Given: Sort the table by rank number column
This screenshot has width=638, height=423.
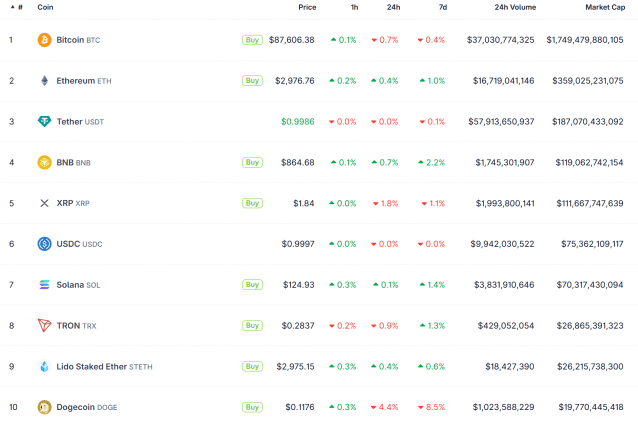Looking at the screenshot, I should click(18, 7).
